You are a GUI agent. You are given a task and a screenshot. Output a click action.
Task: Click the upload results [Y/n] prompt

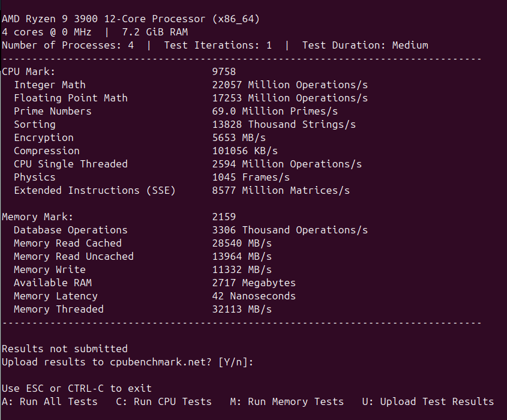click(127, 362)
